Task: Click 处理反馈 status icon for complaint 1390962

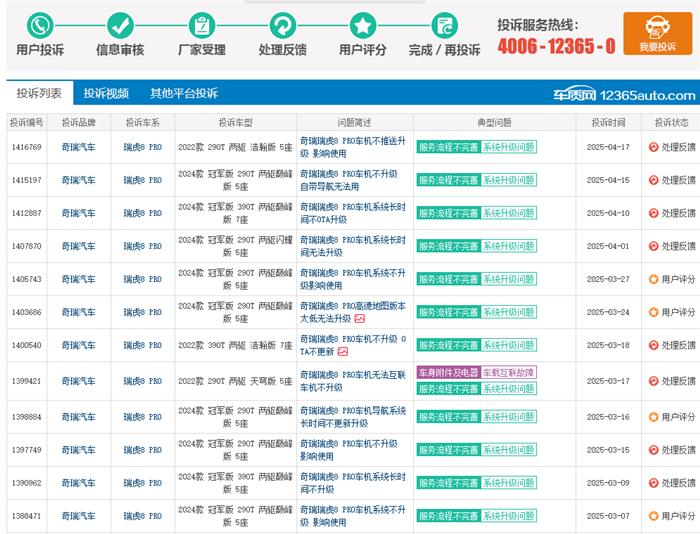Action: (x=653, y=483)
